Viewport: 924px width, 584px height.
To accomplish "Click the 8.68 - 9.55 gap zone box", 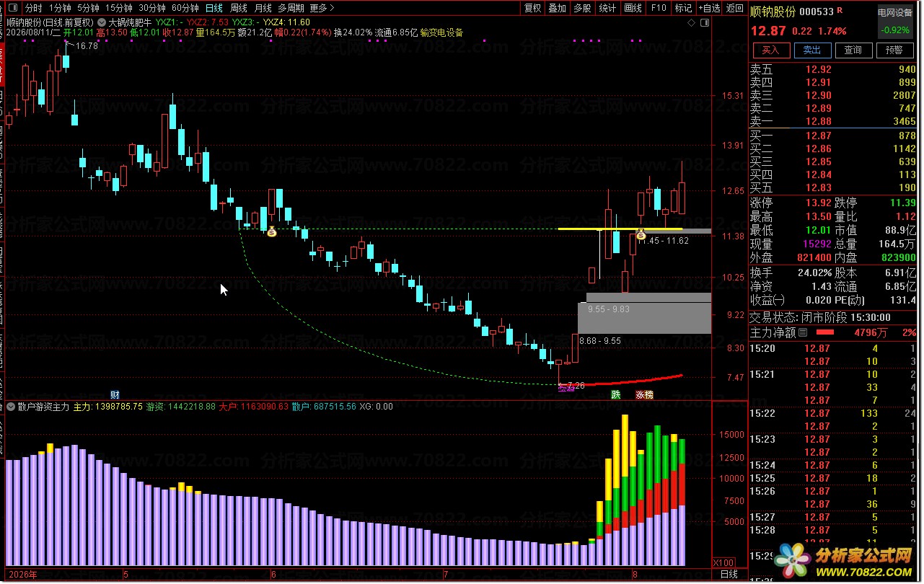I will [x=644, y=319].
